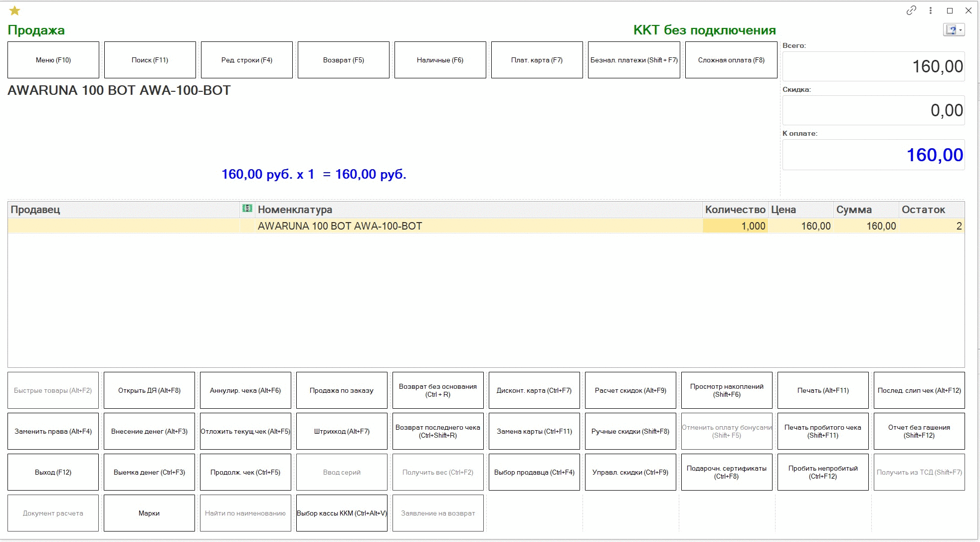Open the Марки button
Screen dimensions: 980x542
149,513
